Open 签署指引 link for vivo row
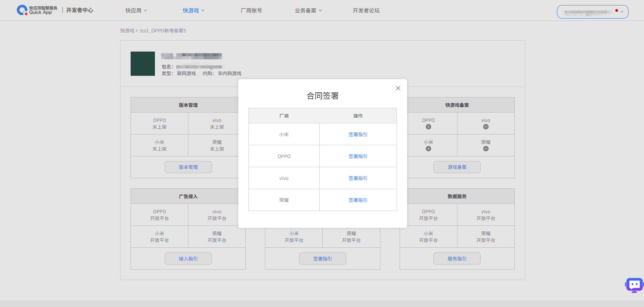The image size is (644, 307). pyautogui.click(x=358, y=178)
